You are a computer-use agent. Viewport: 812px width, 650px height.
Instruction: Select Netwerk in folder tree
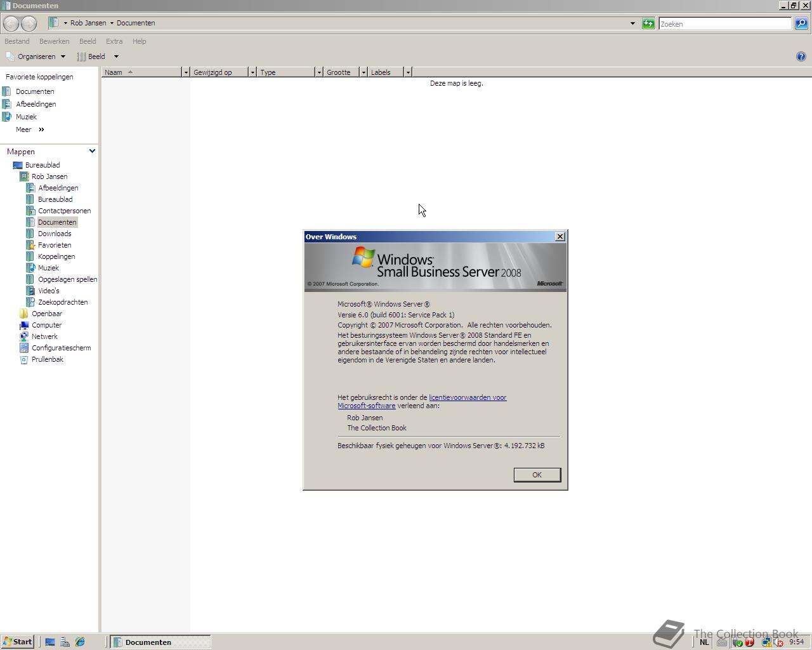(x=44, y=336)
